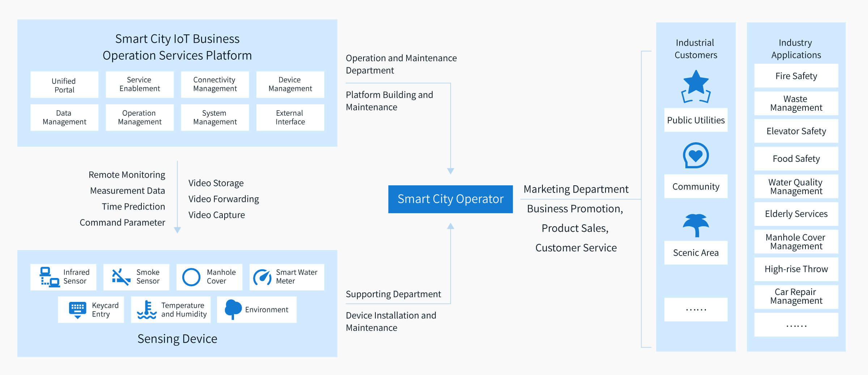Screen dimensions: 868x375
Task: Click the Time Prediction text
Action: pos(133,207)
